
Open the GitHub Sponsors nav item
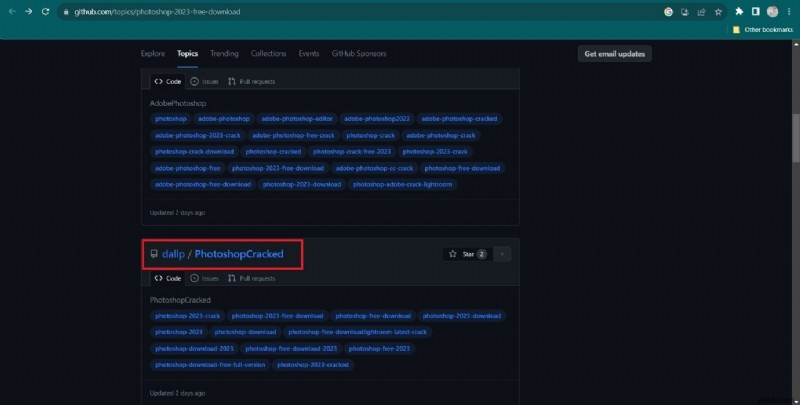(359, 54)
